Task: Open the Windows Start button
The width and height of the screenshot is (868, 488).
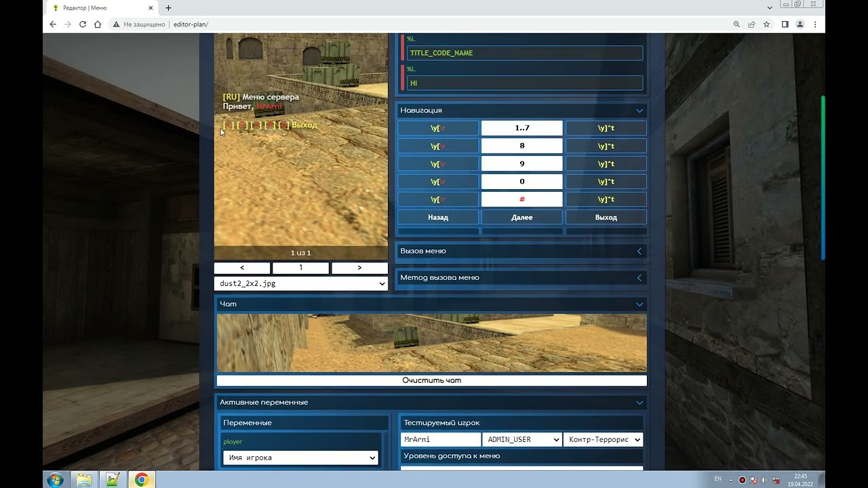Action: click(x=55, y=480)
